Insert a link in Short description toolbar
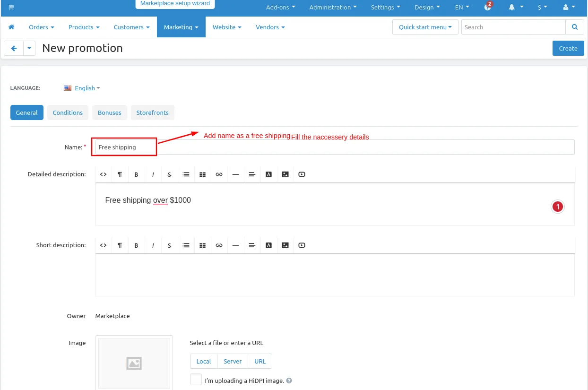588x390 pixels. coord(219,245)
